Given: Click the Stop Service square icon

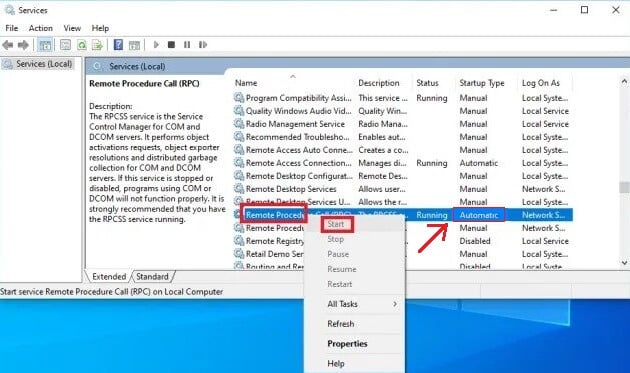Looking at the screenshot, I should [x=171, y=44].
